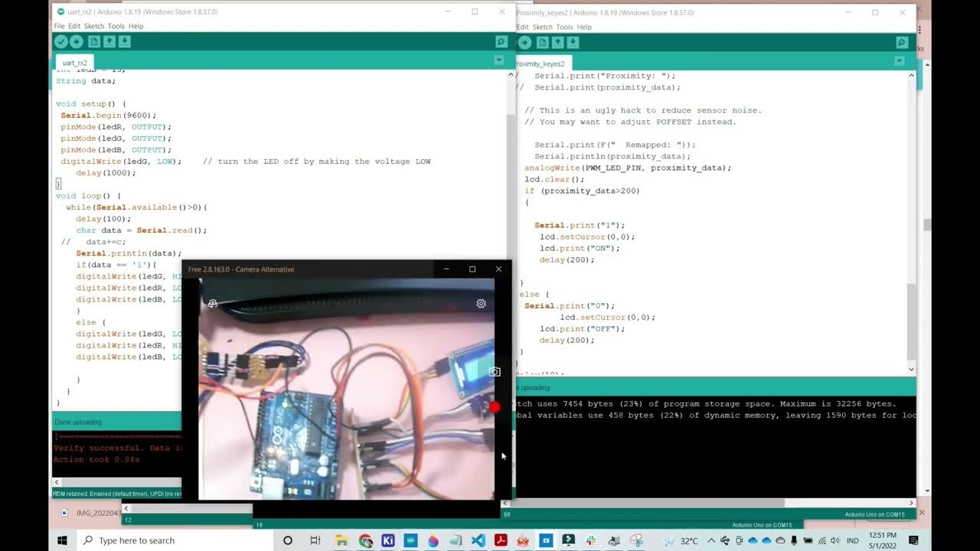Open Edit menu in uart_rx2 window
Screen dimensions: 980x551
[x=74, y=26]
